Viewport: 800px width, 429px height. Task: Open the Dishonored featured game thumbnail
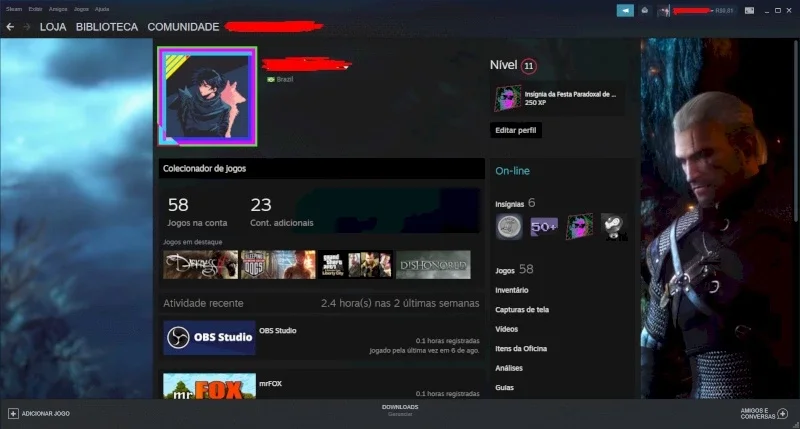click(433, 264)
